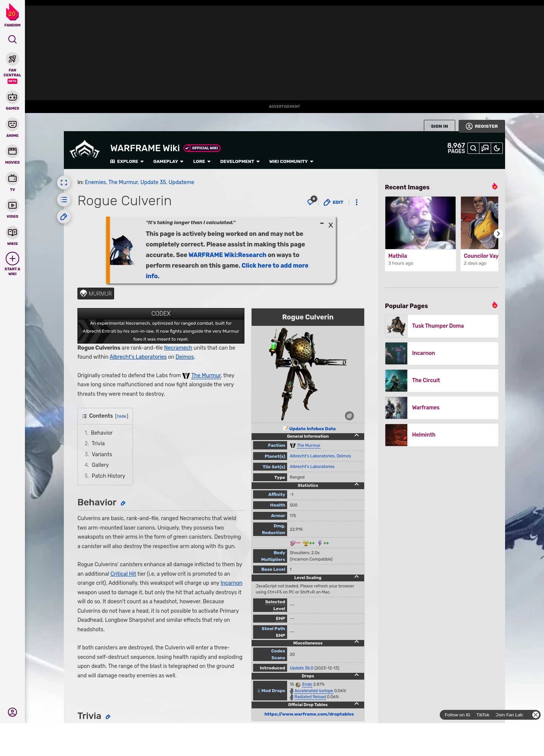Open page comments bubble icon
The width and height of the screenshot is (544, 756).
311,201
